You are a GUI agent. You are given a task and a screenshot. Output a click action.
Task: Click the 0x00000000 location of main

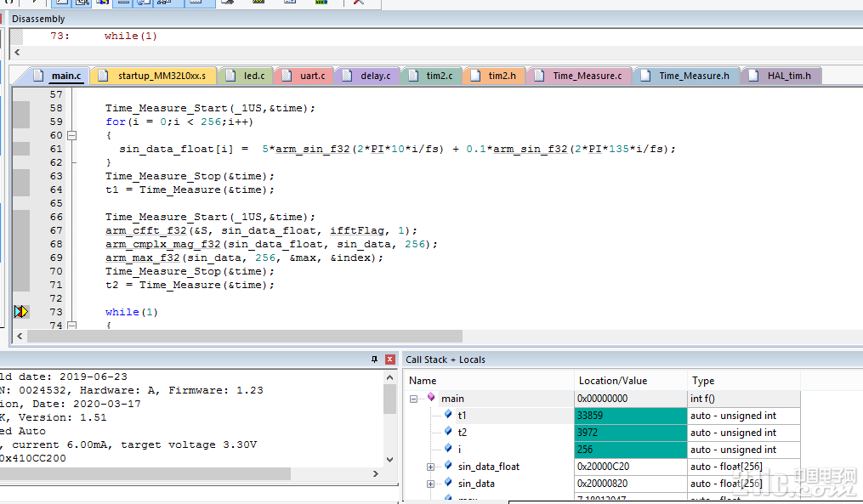tap(602, 399)
